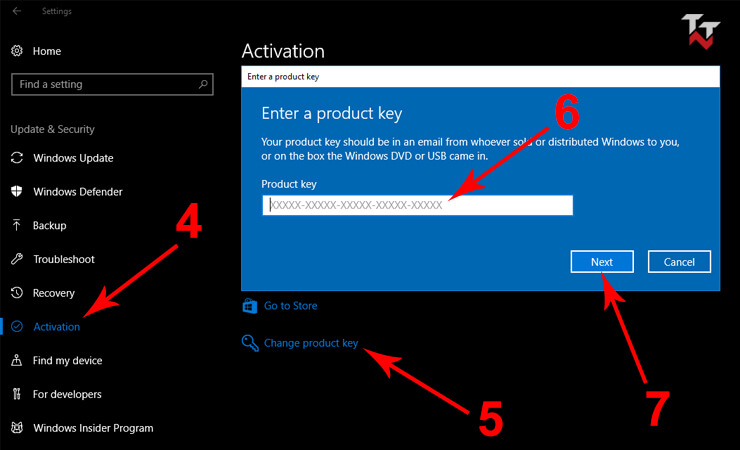Select the Find my device person icon
This screenshot has width=740, height=450.
[x=17, y=360]
